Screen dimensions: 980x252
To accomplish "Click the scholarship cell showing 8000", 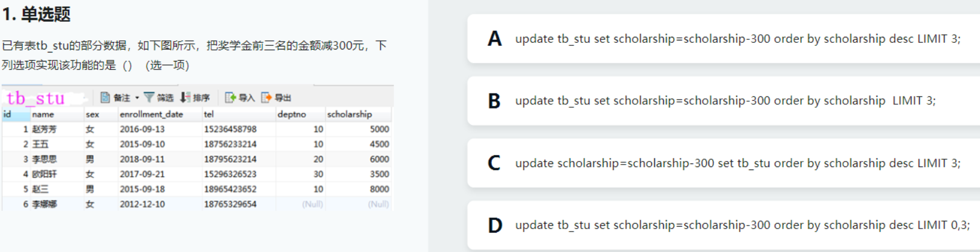I will point(379,189).
